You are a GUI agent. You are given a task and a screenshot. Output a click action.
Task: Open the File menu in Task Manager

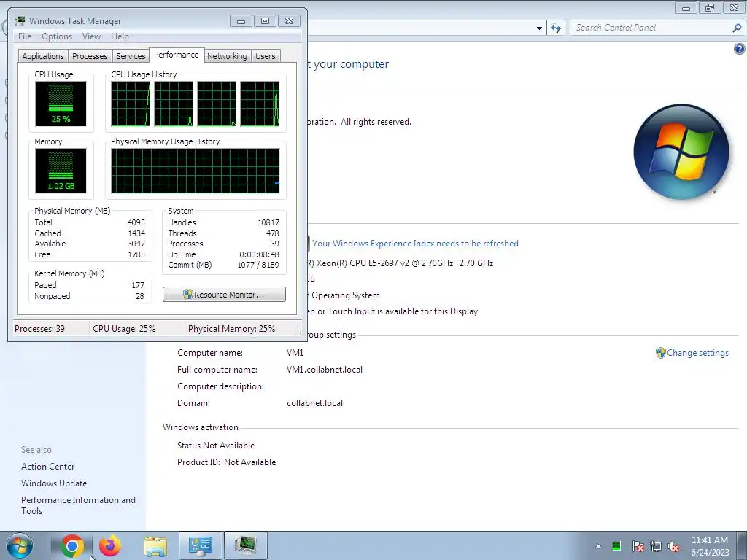pyautogui.click(x=25, y=36)
